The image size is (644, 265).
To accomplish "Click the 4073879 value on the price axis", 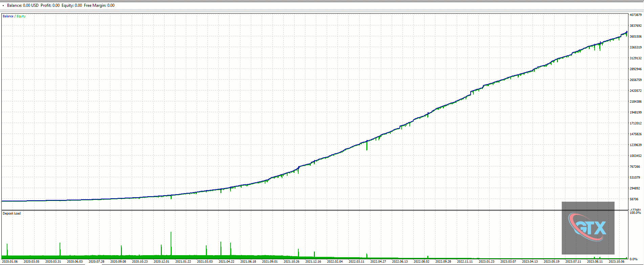I will click(x=636, y=15).
